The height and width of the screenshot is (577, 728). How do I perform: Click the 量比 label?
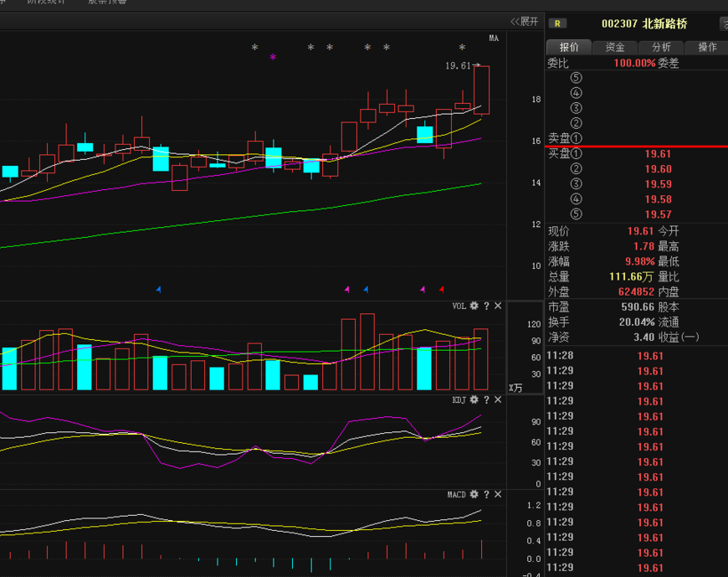[669, 277]
